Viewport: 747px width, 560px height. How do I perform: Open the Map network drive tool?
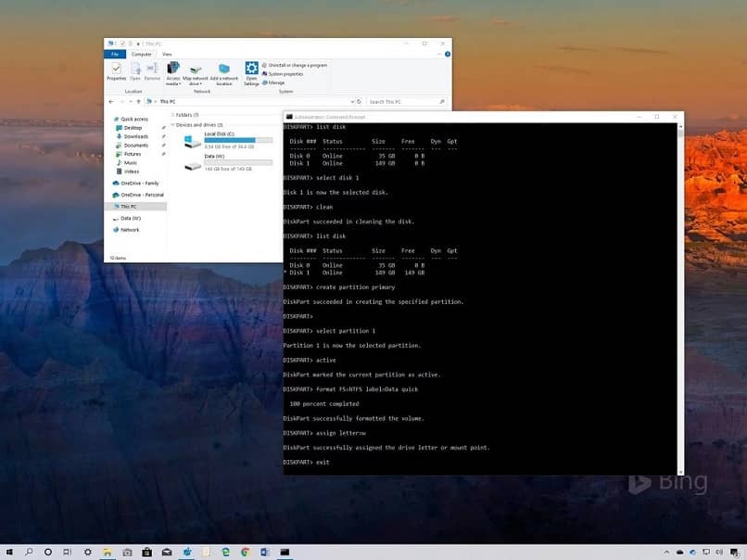195,71
